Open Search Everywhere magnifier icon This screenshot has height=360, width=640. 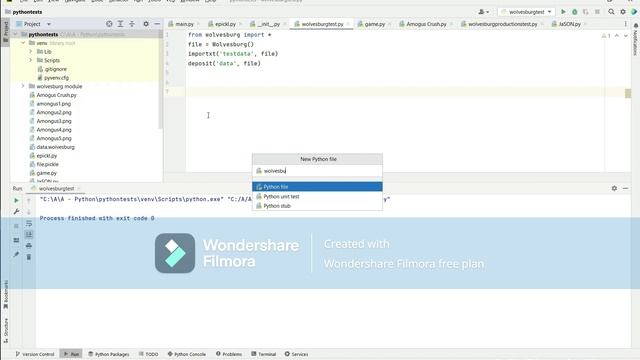pos(611,12)
